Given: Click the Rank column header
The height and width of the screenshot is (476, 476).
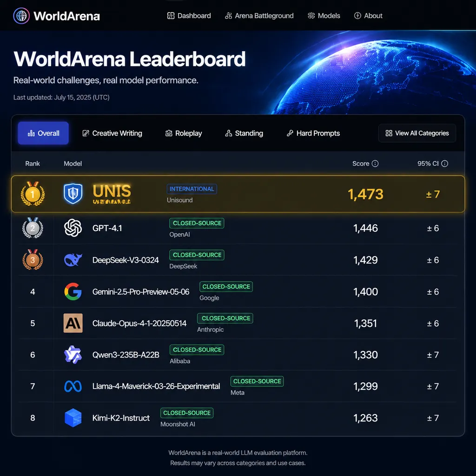Looking at the screenshot, I should [33, 164].
